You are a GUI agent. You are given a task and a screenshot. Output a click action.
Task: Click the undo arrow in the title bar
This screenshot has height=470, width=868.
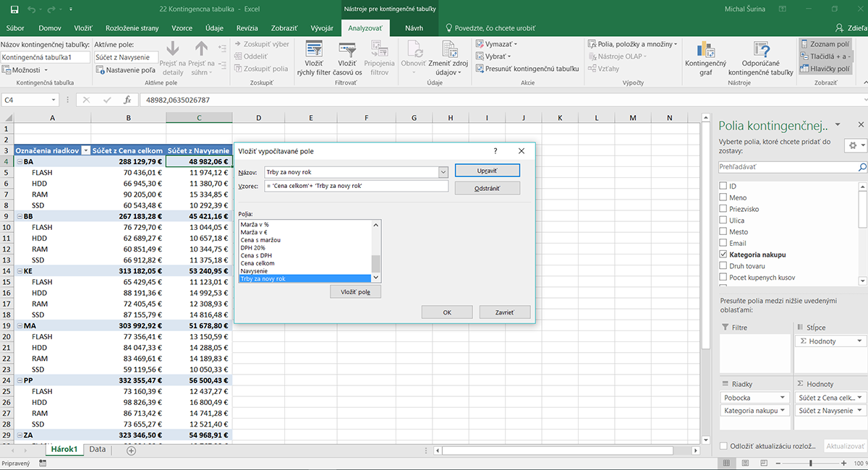tap(32, 9)
